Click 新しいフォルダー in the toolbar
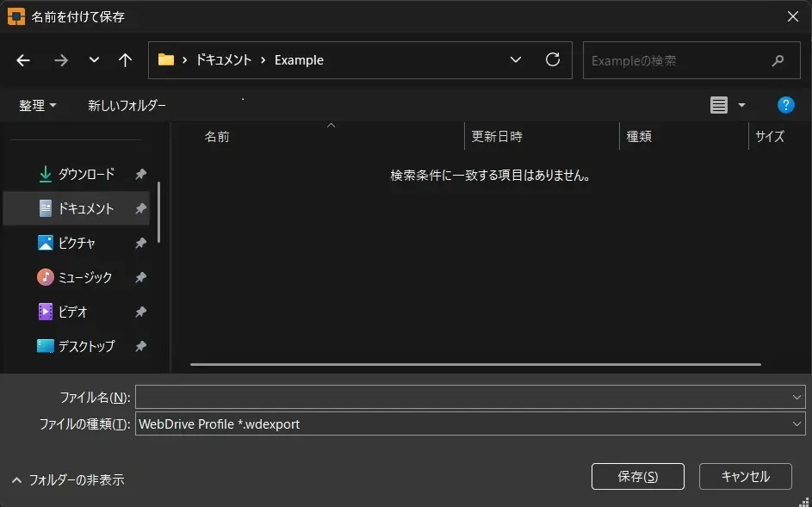 pos(127,105)
